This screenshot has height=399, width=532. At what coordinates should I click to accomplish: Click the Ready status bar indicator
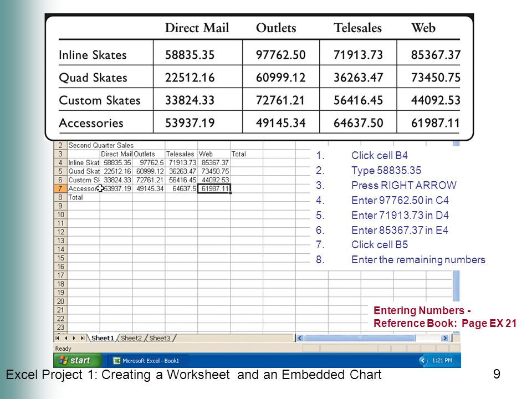tap(63, 349)
